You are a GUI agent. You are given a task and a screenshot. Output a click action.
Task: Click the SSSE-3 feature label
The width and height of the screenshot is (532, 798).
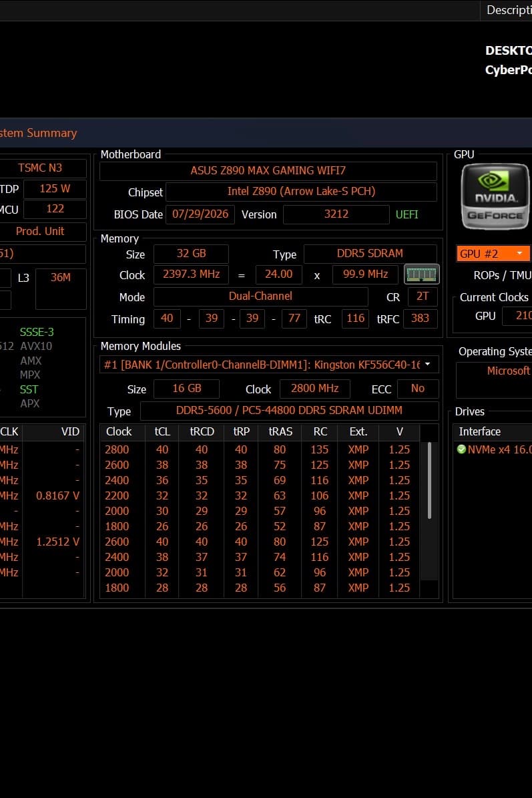pyautogui.click(x=37, y=332)
